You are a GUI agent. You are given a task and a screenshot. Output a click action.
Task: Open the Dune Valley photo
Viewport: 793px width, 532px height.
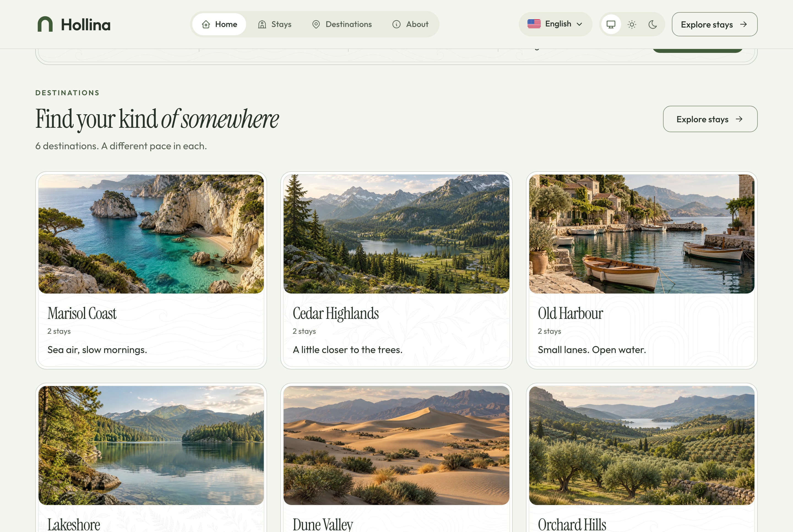[x=396, y=445]
